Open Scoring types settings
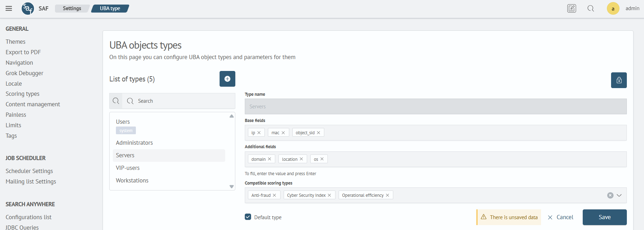 click(x=22, y=94)
